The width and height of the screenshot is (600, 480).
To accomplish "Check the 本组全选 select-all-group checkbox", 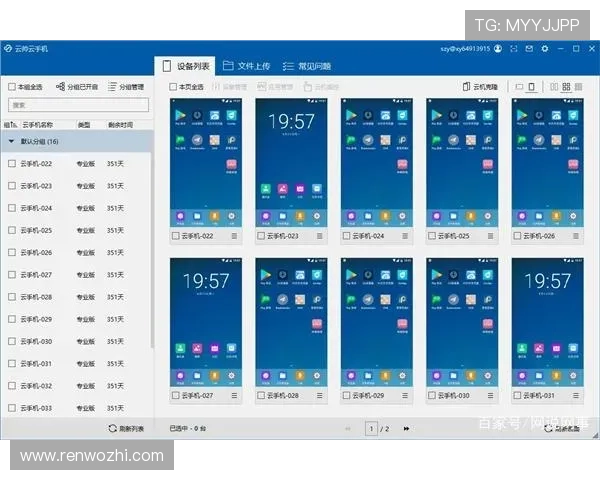I will tap(12, 87).
